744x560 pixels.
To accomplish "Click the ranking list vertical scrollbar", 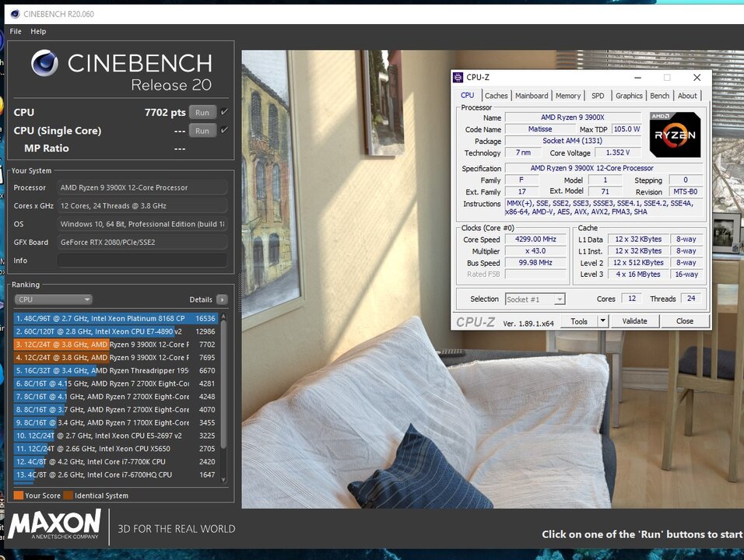I will [224, 384].
